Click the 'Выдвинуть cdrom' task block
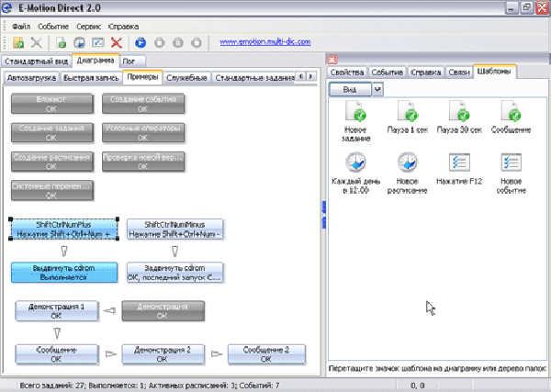 (64, 271)
